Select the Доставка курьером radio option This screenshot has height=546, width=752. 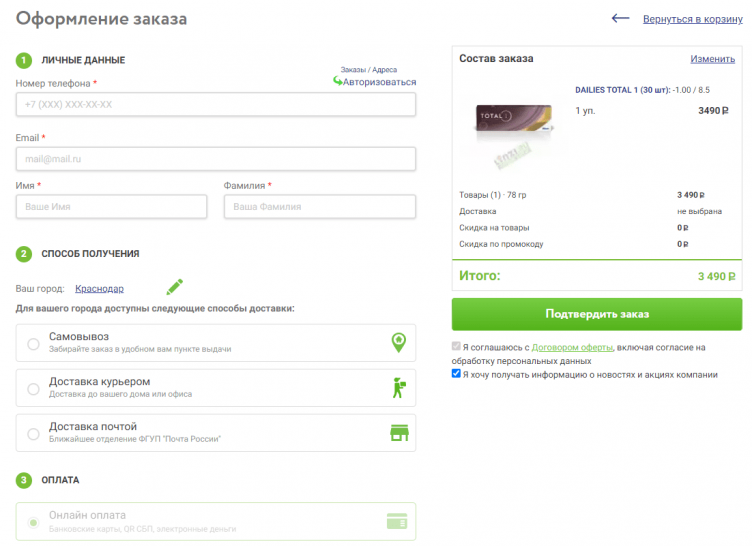(34, 389)
